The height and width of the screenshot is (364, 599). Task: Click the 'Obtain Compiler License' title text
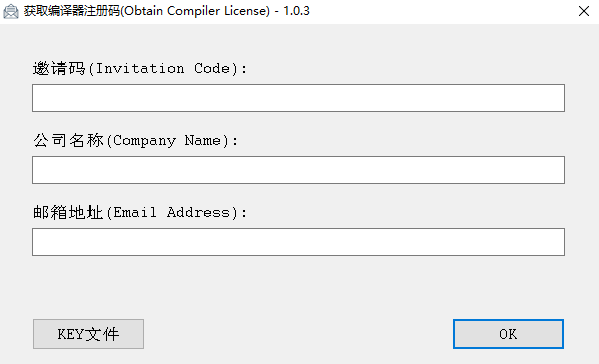196,11
